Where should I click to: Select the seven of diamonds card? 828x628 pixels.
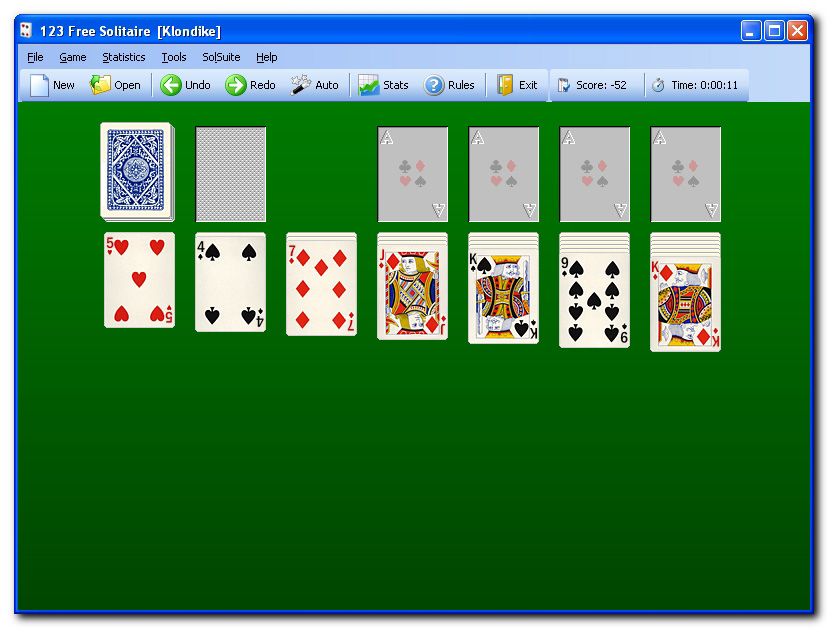[321, 287]
